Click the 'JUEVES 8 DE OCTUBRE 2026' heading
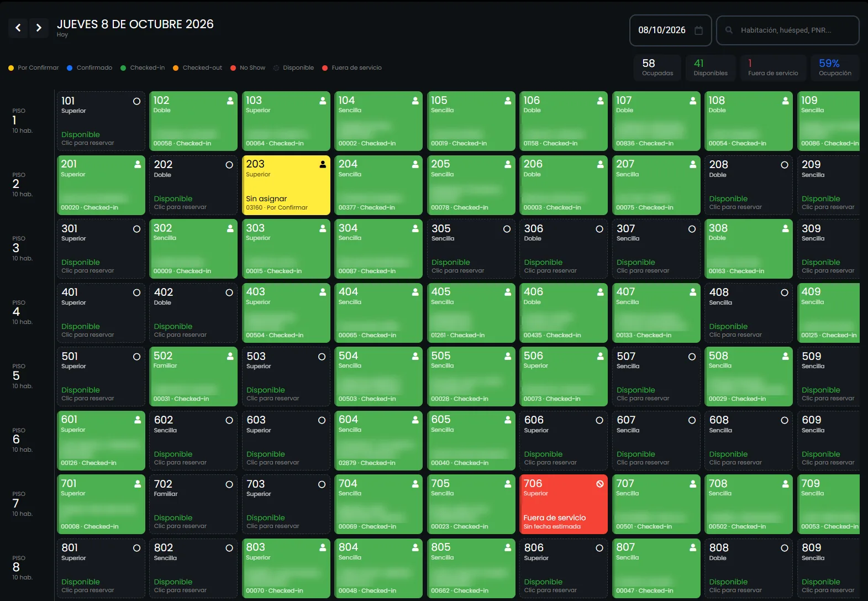Viewport: 868px width, 601px height. 135,24
